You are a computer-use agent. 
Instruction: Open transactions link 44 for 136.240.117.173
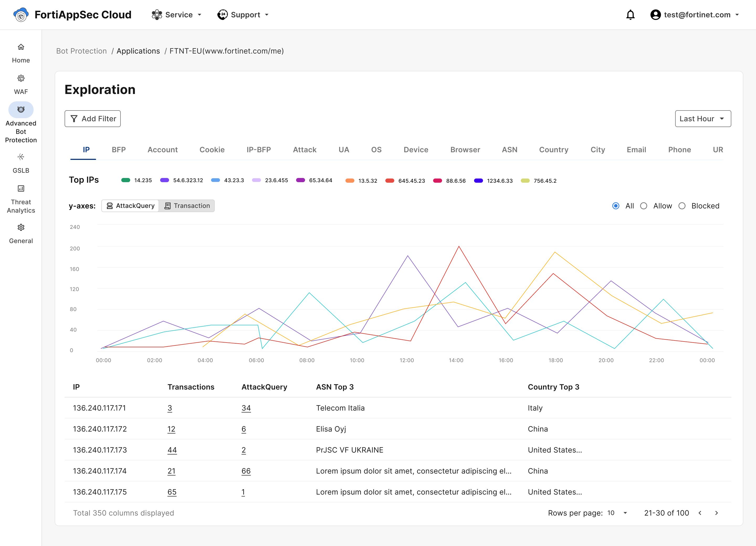172,450
